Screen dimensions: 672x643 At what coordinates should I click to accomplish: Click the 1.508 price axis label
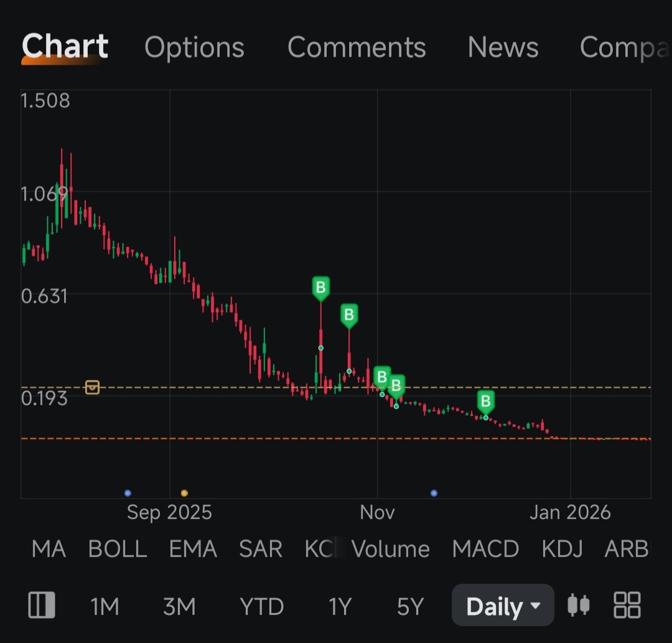[x=45, y=101]
